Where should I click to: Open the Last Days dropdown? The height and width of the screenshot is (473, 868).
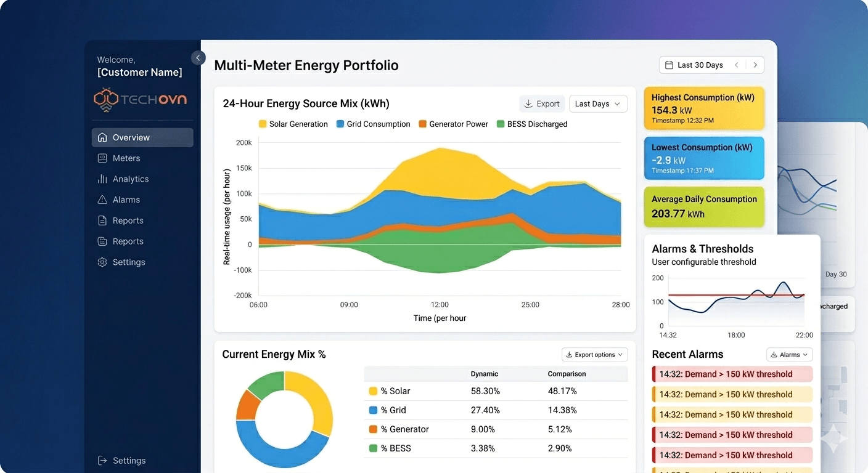(x=597, y=103)
